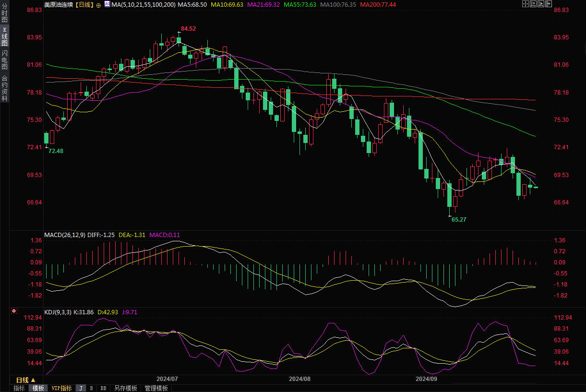The width and height of the screenshot is (586, 392).
Task: Open 合约资料 in left sidebar
Action: click(4, 88)
